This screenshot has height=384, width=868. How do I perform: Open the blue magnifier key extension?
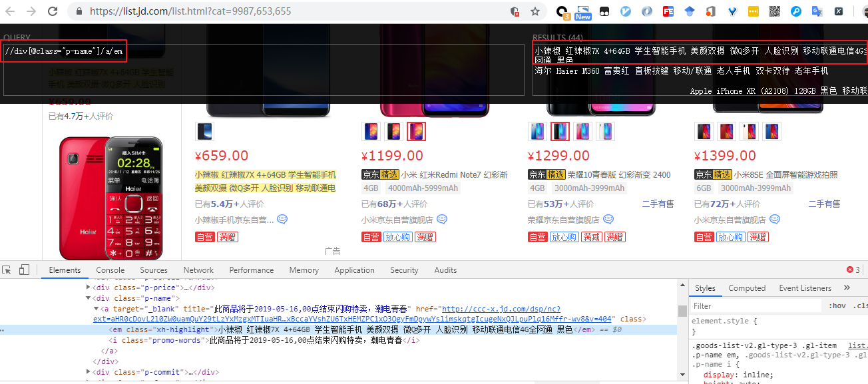click(795, 11)
